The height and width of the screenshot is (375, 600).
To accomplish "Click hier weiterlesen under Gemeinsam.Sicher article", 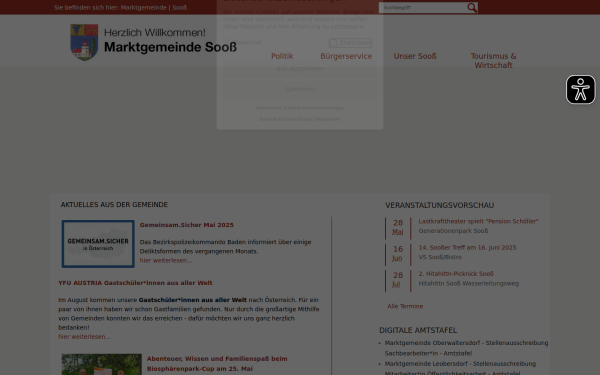I will pos(166,261).
